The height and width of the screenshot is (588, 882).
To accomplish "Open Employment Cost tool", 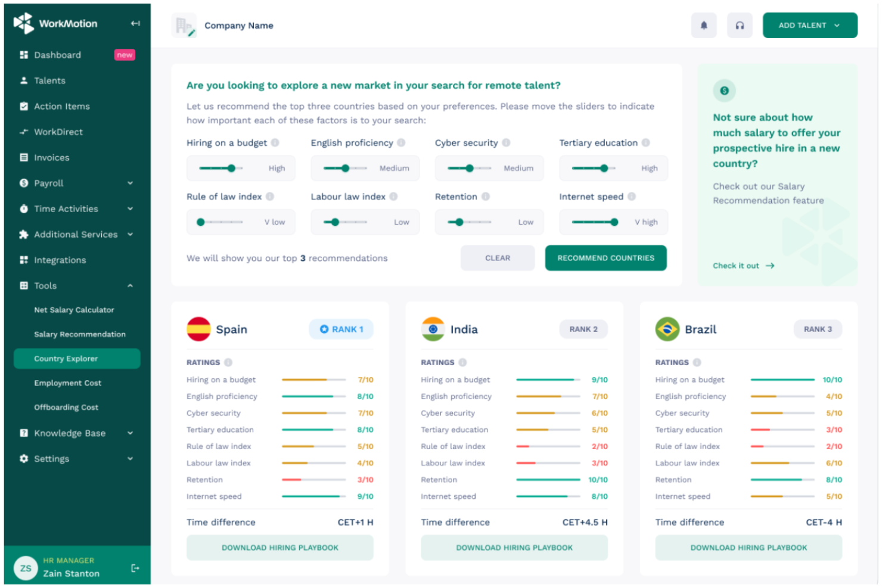I will 67,383.
